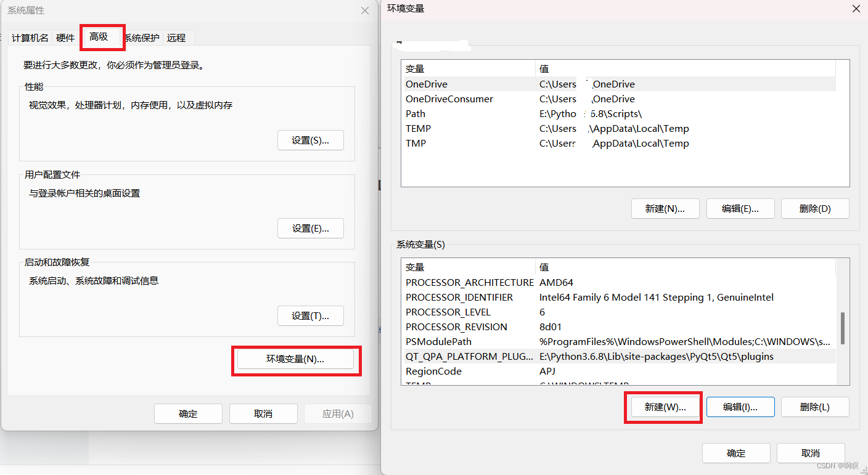Open performance settings via 设置(S)
This screenshot has height=475, width=868.
pos(311,140)
